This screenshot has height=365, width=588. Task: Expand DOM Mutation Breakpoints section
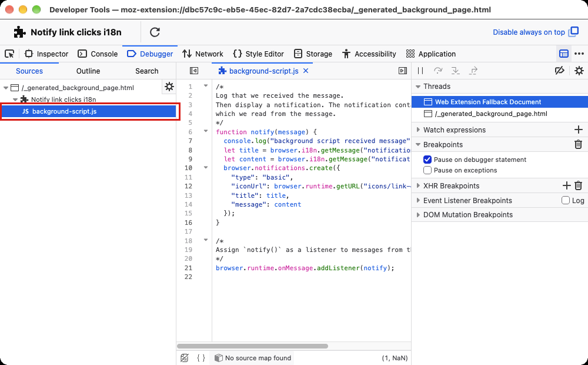pos(417,215)
